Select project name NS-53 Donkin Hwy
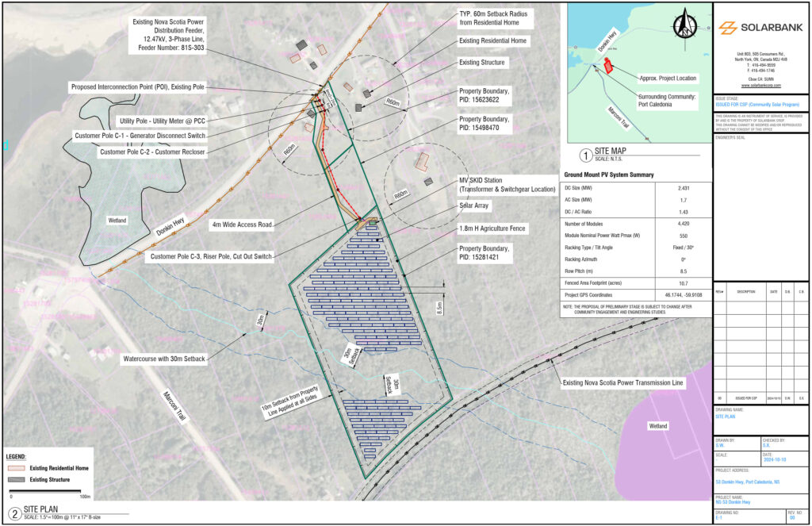The image size is (812, 526). click(x=733, y=502)
